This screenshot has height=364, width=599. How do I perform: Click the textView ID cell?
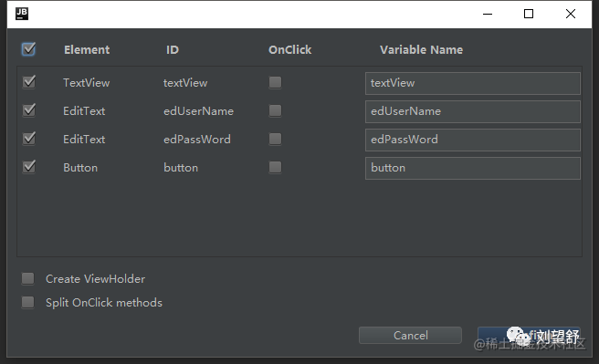[x=185, y=83]
